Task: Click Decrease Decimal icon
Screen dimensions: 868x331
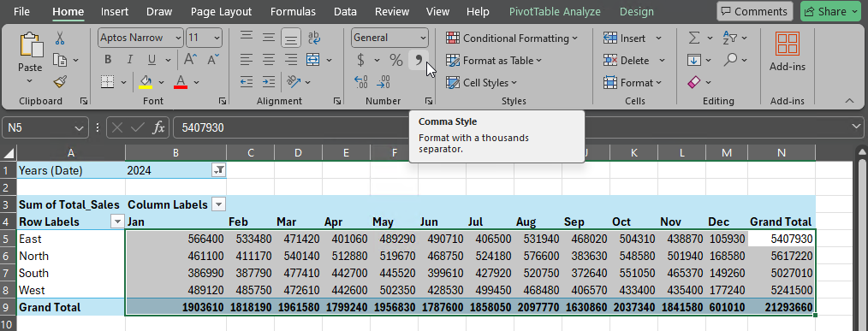Action: point(383,82)
